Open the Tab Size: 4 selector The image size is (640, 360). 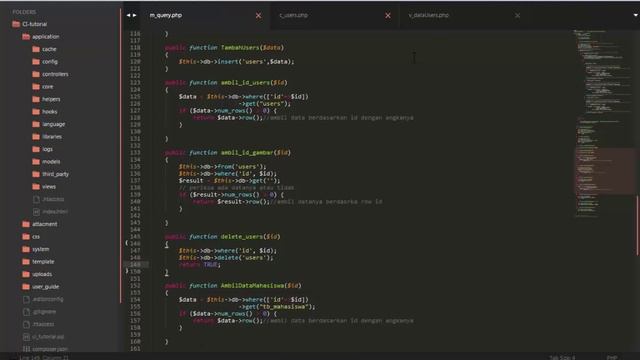click(x=562, y=358)
